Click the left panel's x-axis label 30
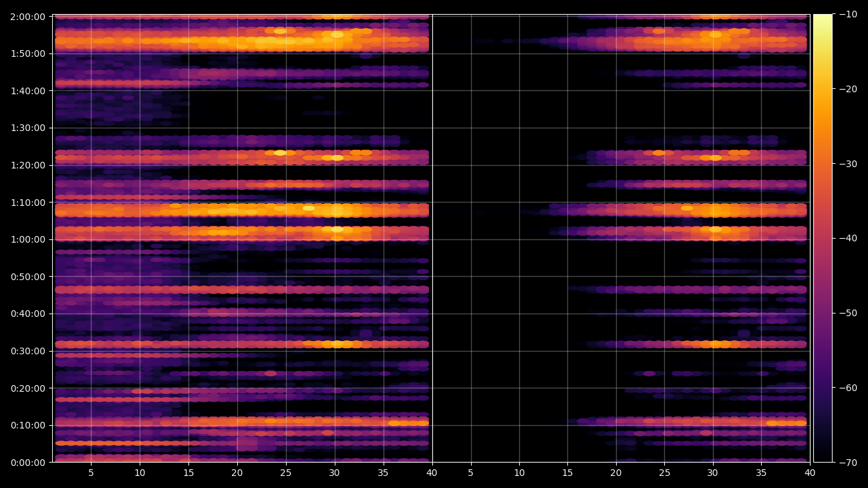 (335, 473)
